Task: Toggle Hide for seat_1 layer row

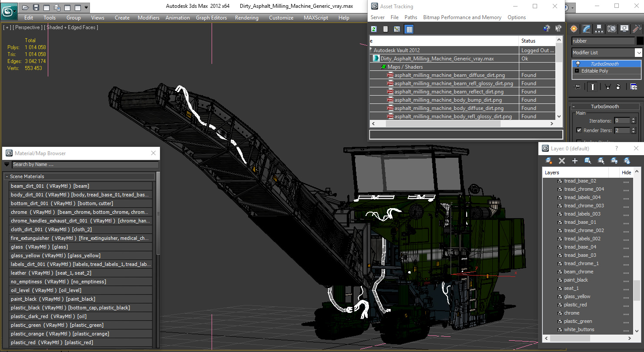Action: click(626, 289)
